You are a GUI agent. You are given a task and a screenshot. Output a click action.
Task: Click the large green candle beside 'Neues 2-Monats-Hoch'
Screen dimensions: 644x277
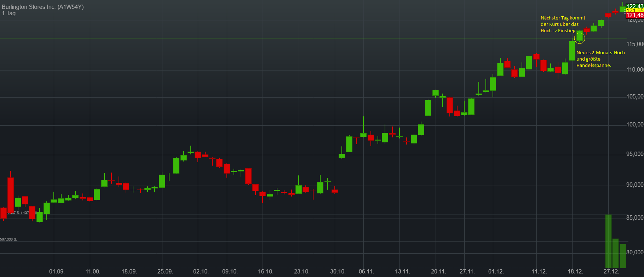click(572, 51)
